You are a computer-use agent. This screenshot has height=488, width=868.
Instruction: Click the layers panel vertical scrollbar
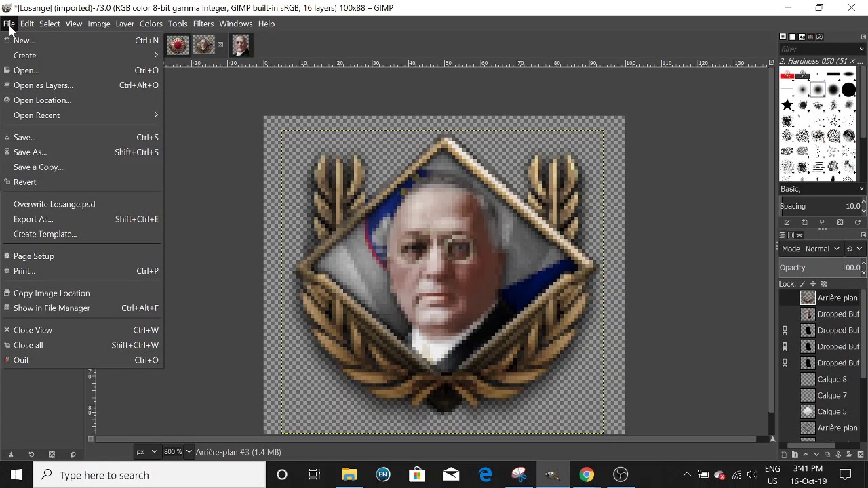coord(864,333)
